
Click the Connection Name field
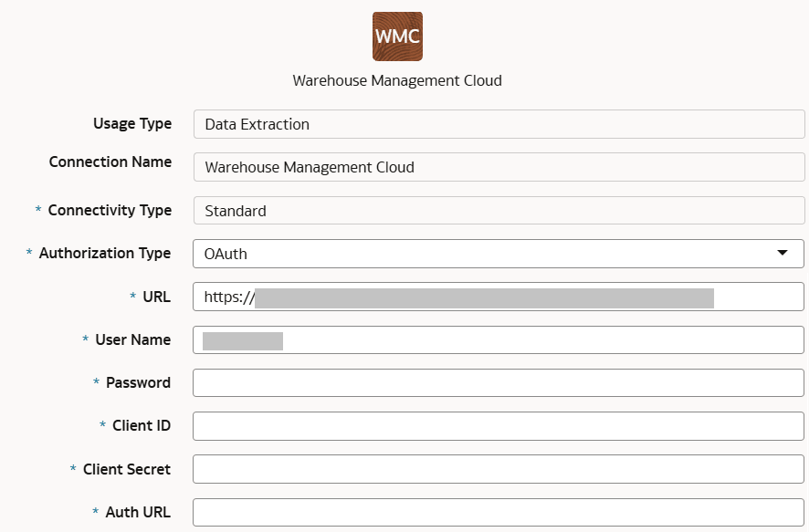(x=499, y=167)
